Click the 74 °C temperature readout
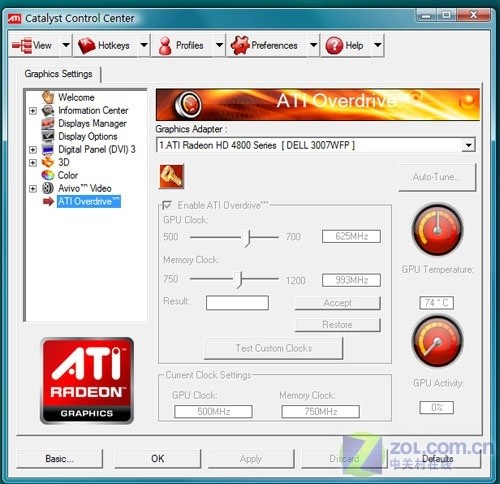 click(x=436, y=303)
